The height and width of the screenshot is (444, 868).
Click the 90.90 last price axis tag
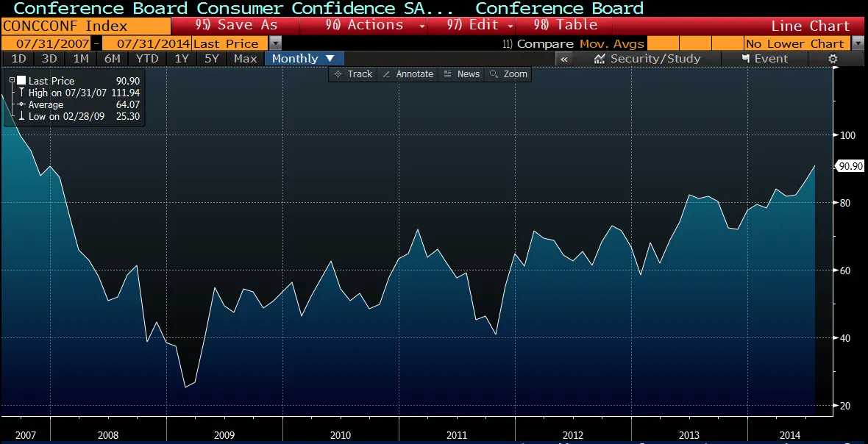tap(850, 166)
